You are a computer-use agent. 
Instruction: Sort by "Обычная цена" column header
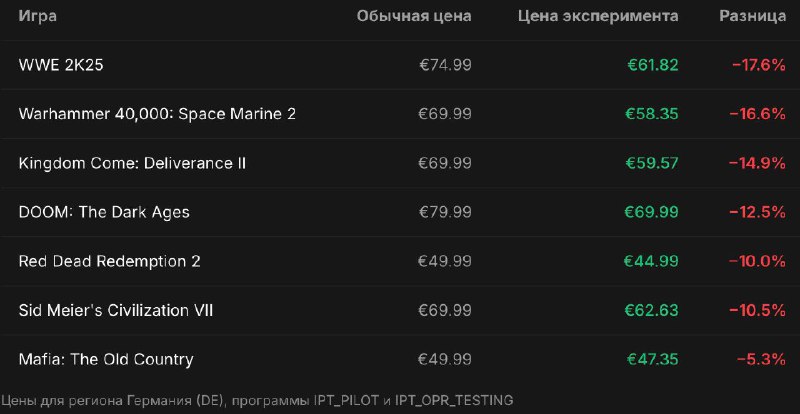click(x=414, y=16)
